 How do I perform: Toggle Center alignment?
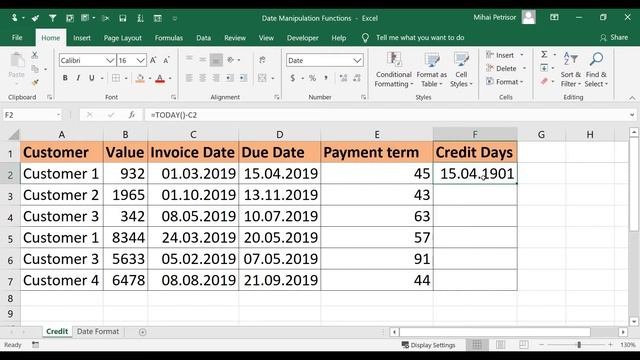point(202,78)
